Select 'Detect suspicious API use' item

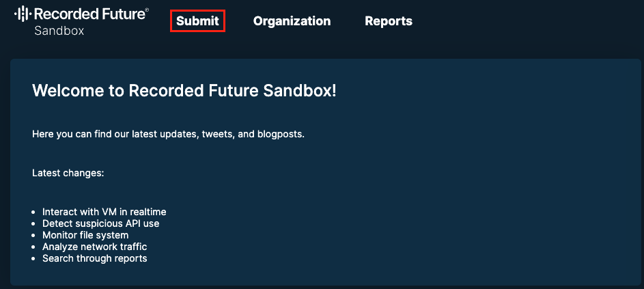point(100,223)
